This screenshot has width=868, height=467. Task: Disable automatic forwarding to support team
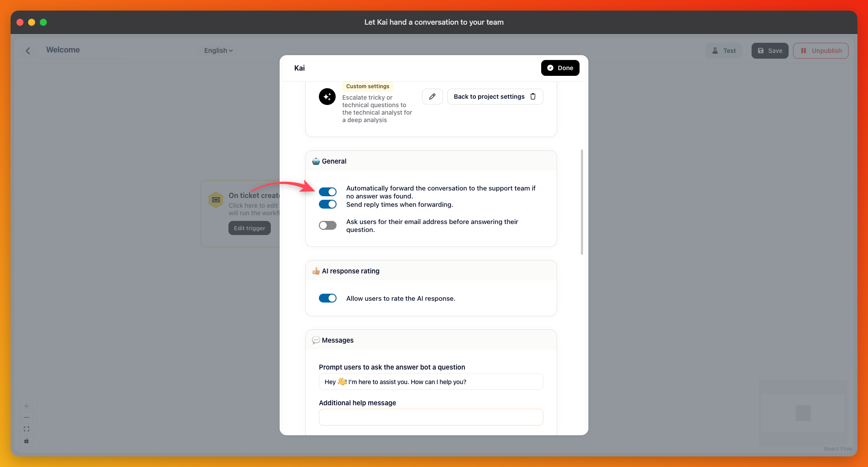click(328, 192)
